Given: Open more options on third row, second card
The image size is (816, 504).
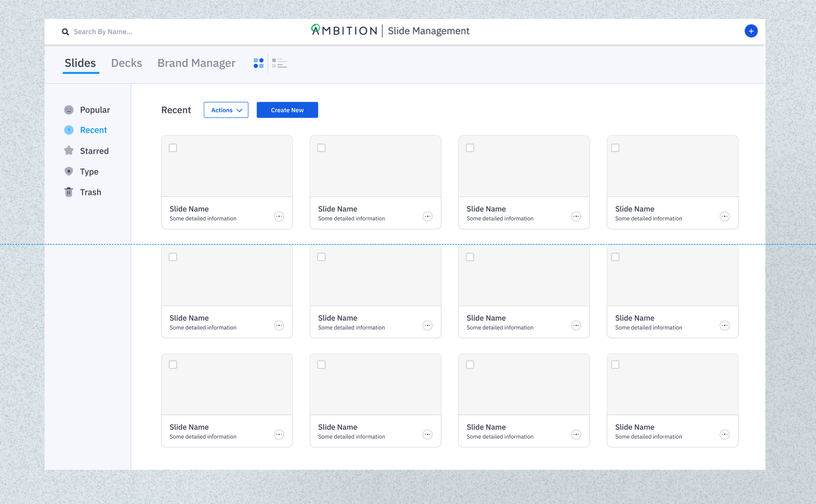Looking at the screenshot, I should (427, 435).
